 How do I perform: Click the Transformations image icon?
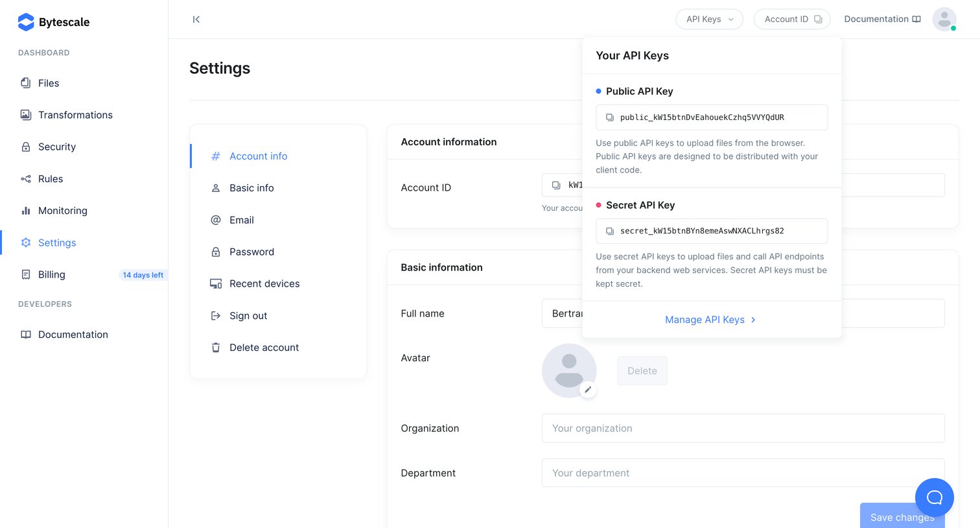26,115
